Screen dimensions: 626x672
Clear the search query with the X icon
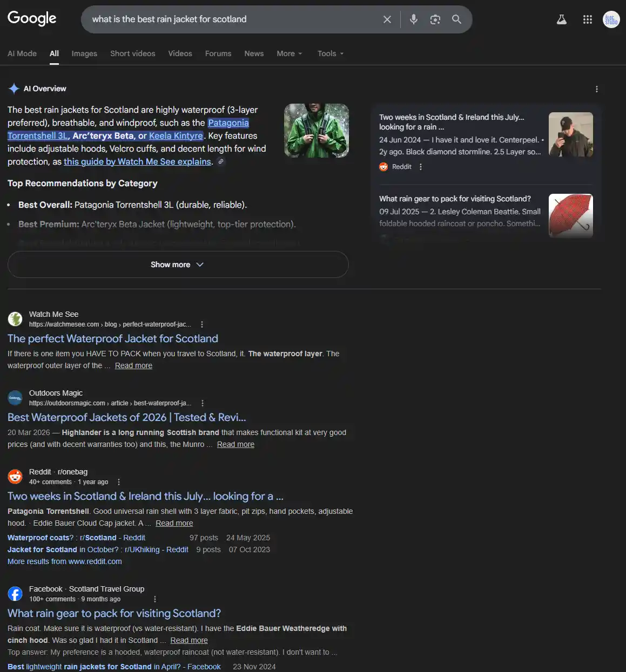[387, 19]
